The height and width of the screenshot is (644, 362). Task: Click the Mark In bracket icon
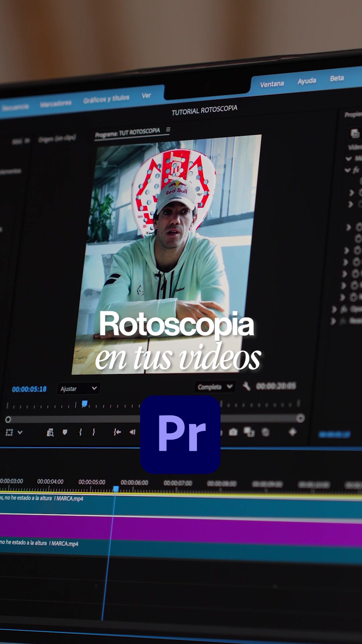(80, 432)
